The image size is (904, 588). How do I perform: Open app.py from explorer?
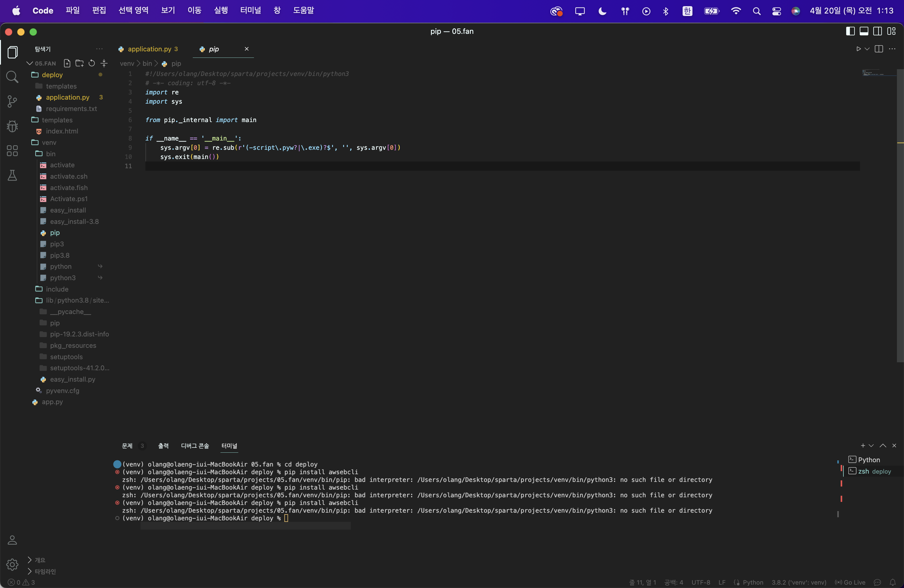[52, 402]
